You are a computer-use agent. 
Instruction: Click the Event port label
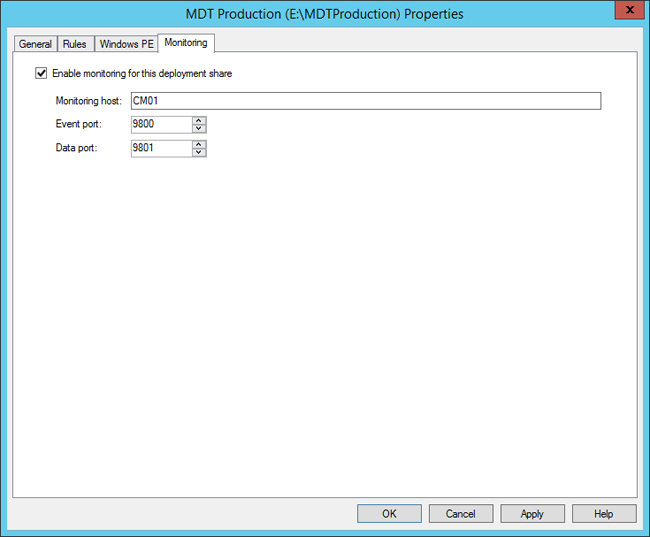click(x=78, y=125)
